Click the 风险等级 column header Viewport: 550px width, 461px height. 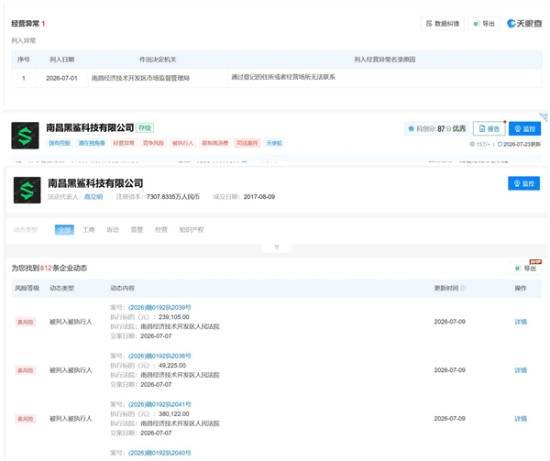27,288
